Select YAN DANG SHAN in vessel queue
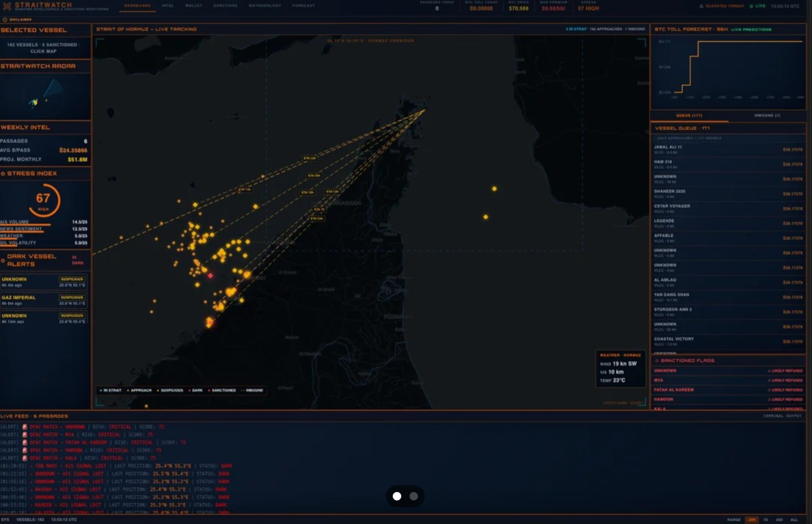 click(x=728, y=297)
